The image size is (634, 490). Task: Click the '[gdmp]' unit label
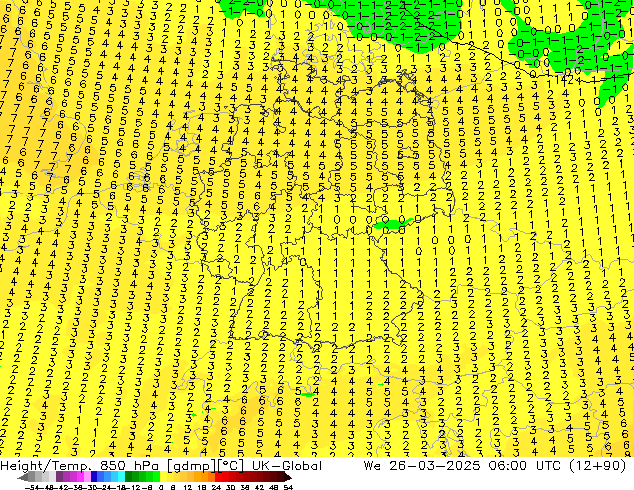[x=190, y=466]
